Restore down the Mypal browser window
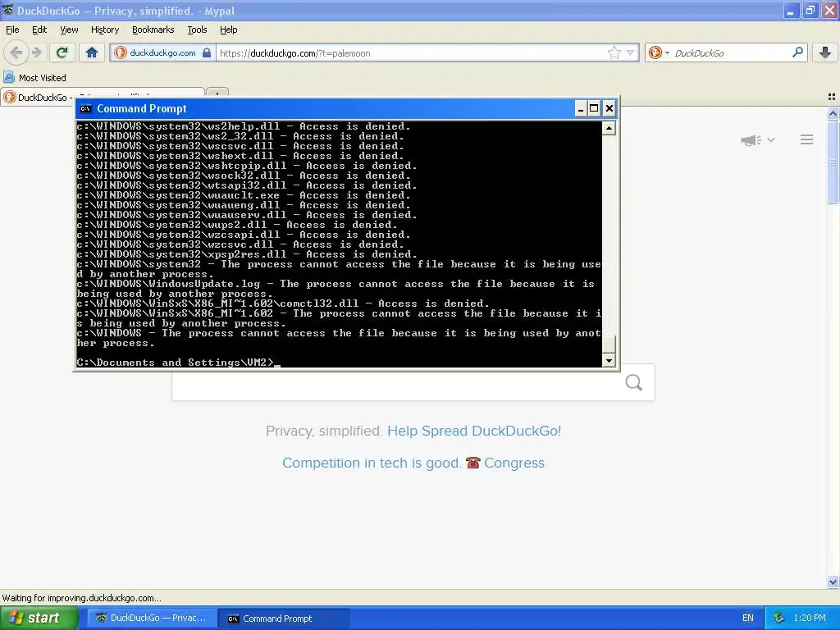This screenshot has width=840, height=630. point(810,11)
